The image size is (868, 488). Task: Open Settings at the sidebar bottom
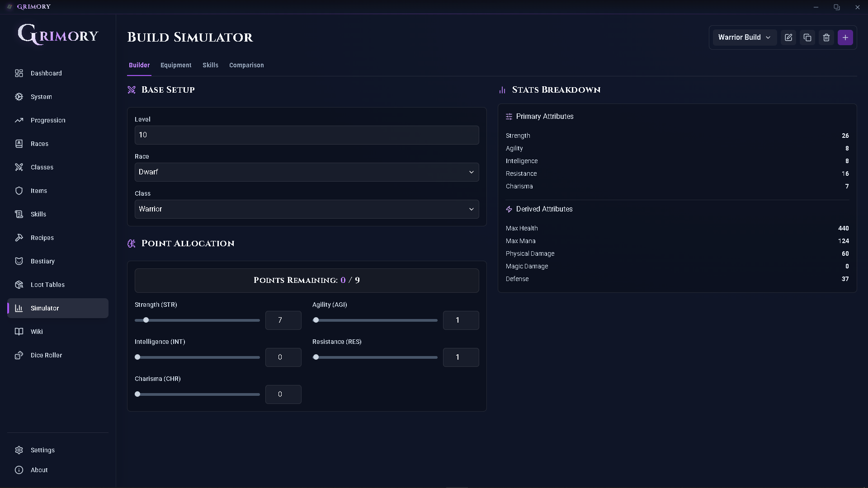(42, 450)
